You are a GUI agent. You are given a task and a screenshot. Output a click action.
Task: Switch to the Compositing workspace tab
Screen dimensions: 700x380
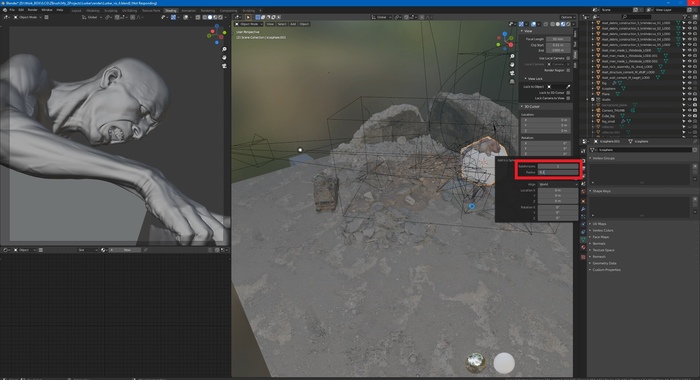[229, 10]
